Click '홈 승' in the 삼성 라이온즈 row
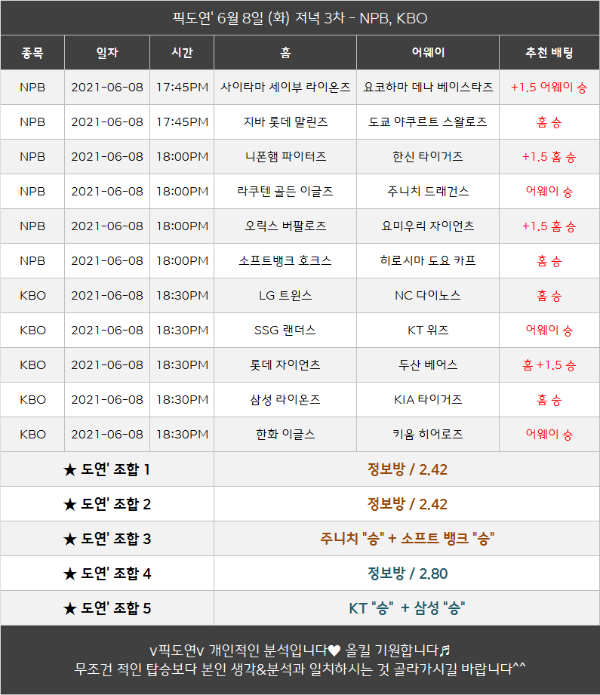 (549, 400)
